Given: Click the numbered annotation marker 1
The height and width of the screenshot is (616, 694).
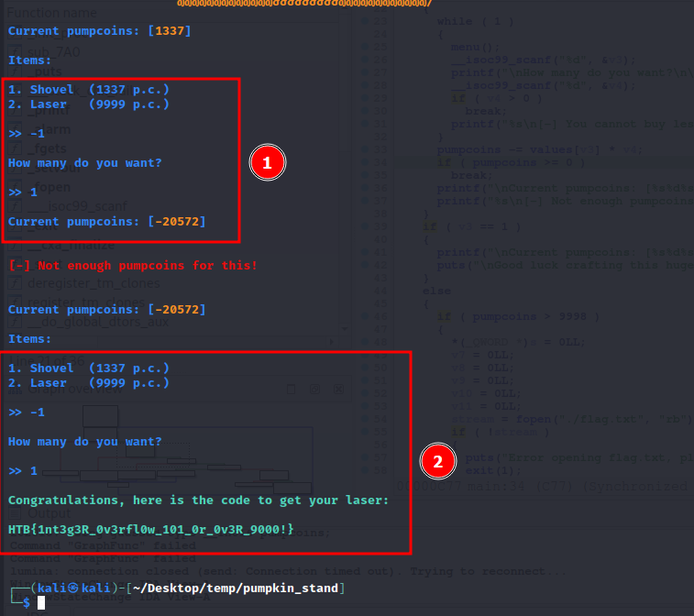Looking at the screenshot, I should coord(268,163).
